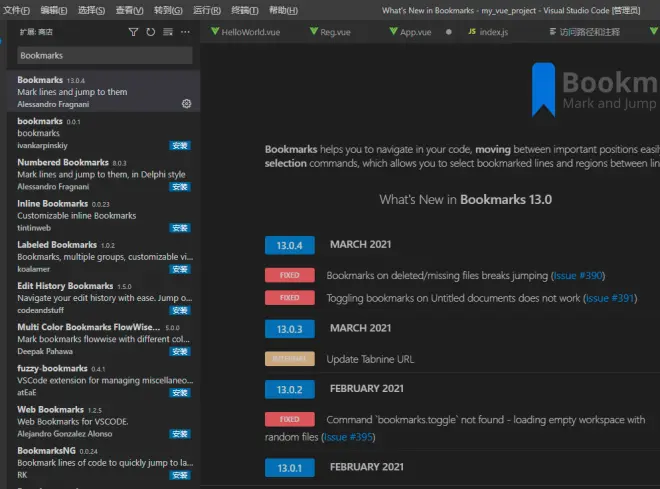Image resolution: width=660 pixels, height=489 pixels.
Task: Open the 编辑(E) menu
Action: [x=54, y=10]
